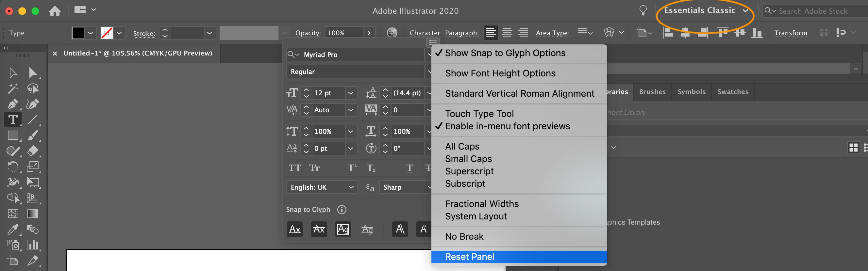This screenshot has width=868, height=271.
Task: Select the Magic Wand tool
Action: pyautogui.click(x=13, y=88)
